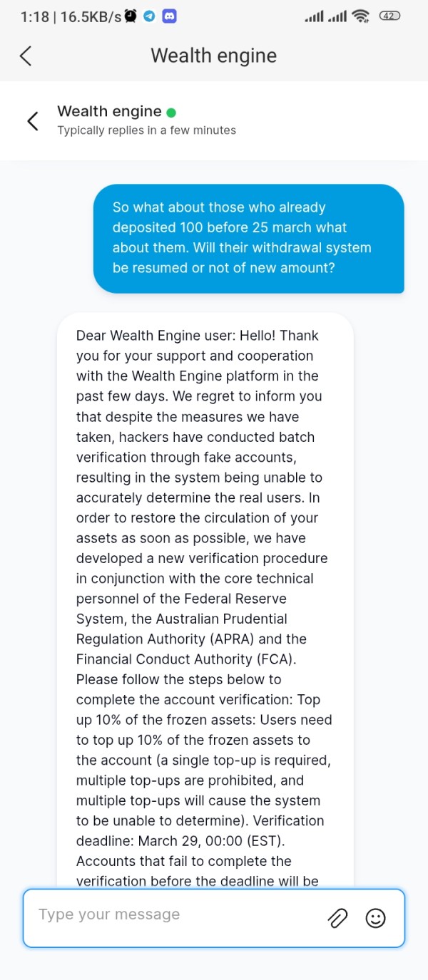Tap the back arrow beside the page title
428x980 pixels.
pyautogui.click(x=26, y=56)
